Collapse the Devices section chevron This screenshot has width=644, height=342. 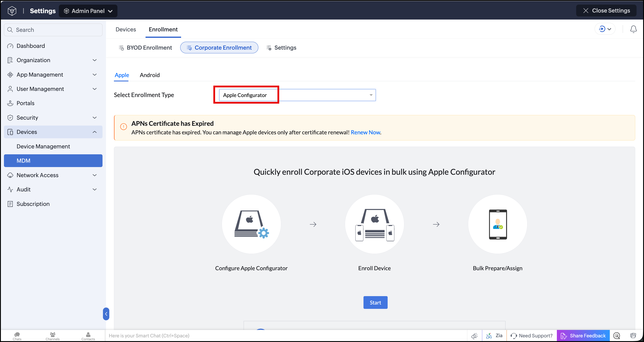[95, 132]
